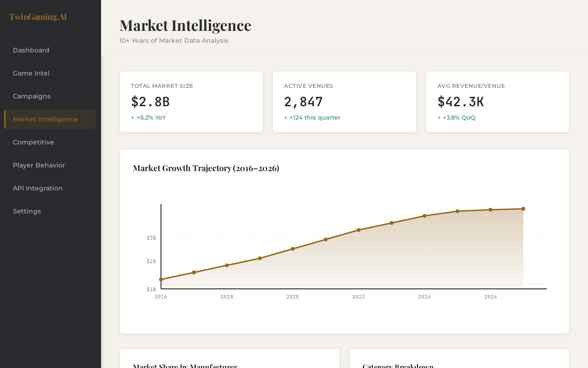Open Settings from the sidebar
Image resolution: width=588 pixels, height=368 pixels.
pyautogui.click(x=27, y=211)
